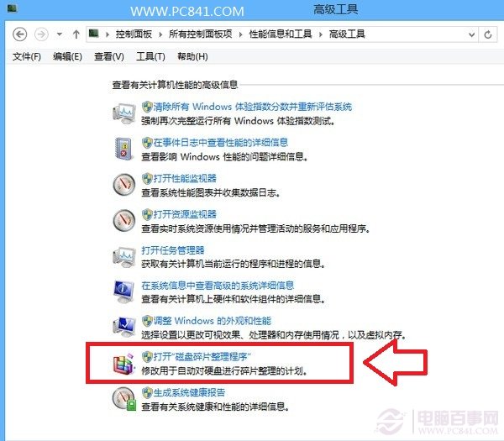Click UAC shield next to 生成系统健康报告
This screenshot has width=504, height=441.
[147, 392]
